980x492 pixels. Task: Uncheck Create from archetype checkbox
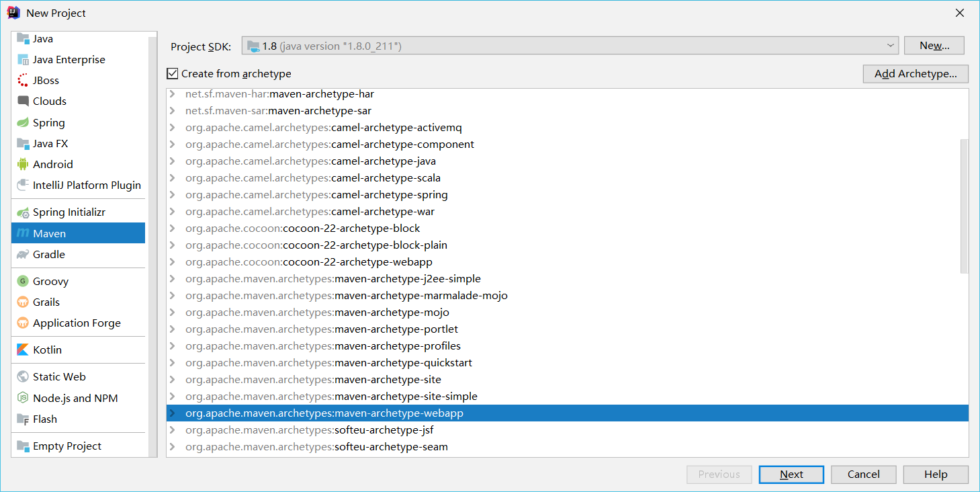pyautogui.click(x=173, y=73)
